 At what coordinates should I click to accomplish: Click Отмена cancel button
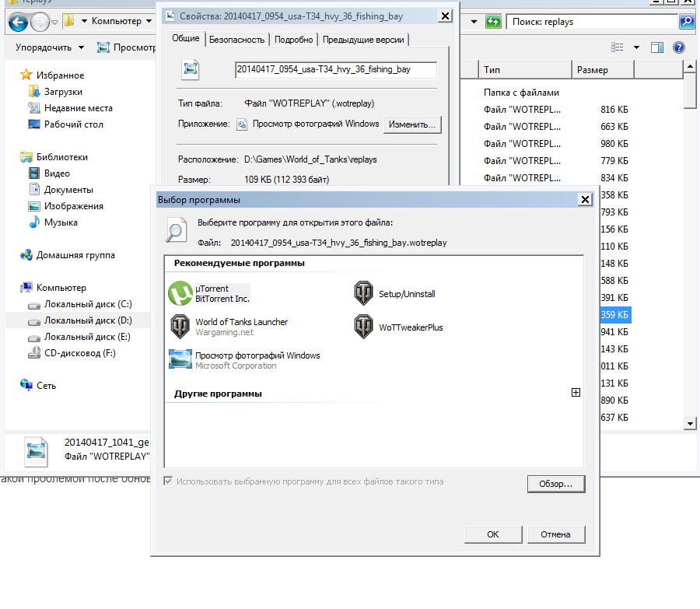556,534
